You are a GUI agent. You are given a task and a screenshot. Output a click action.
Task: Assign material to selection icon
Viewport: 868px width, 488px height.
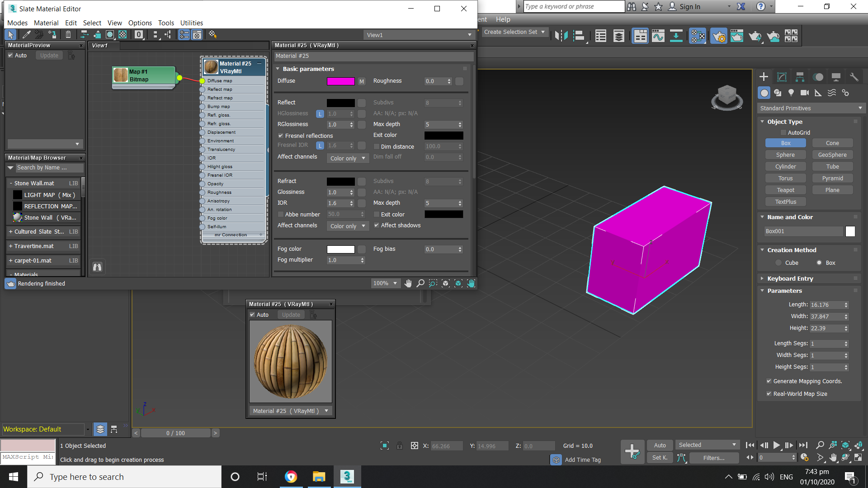coord(52,34)
